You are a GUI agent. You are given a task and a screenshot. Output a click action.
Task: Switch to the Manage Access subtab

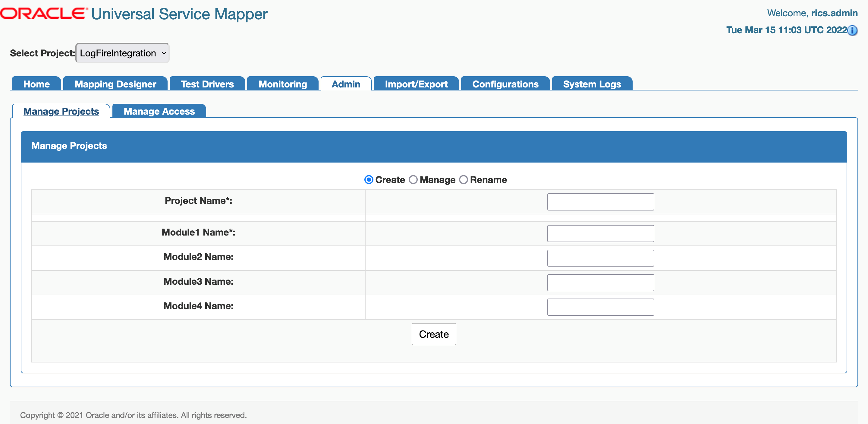[x=159, y=111]
